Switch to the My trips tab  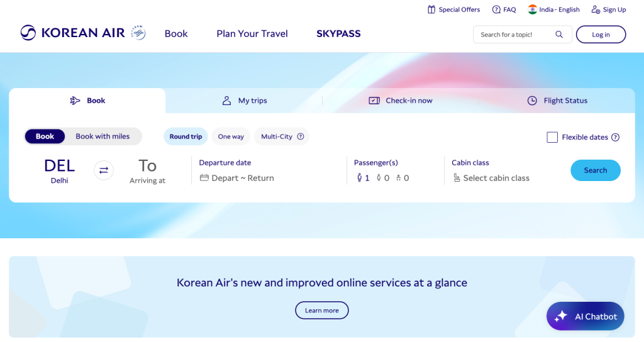[x=244, y=101]
